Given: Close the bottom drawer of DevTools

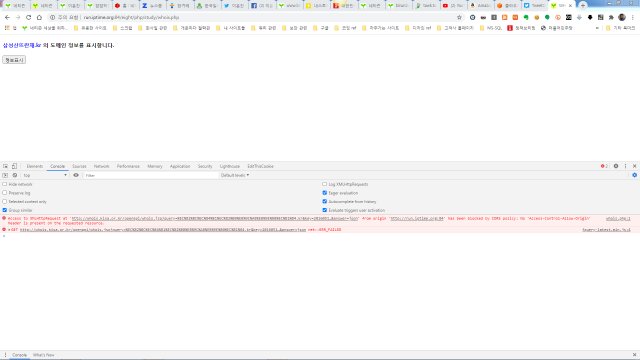Looking at the screenshot, I should (634, 355).
